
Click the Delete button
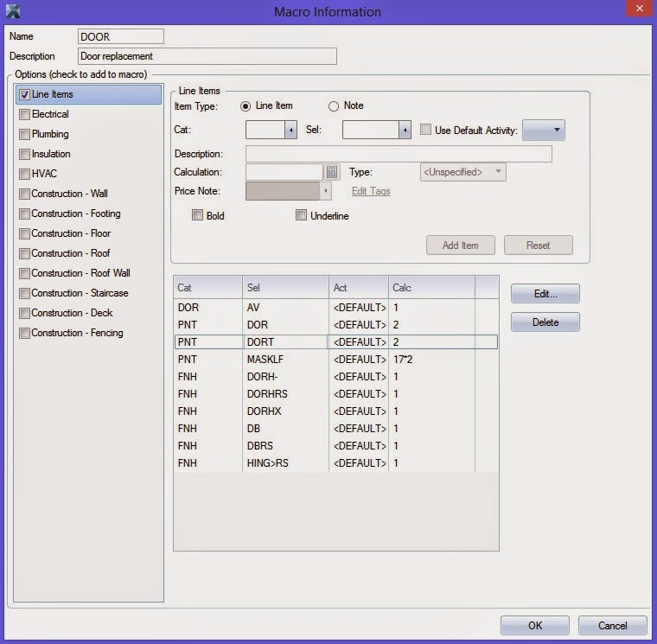[545, 322]
